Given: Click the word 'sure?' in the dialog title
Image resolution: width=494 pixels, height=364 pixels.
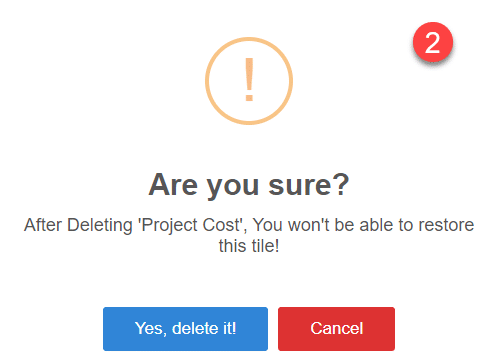Looking at the screenshot, I should [x=309, y=185].
